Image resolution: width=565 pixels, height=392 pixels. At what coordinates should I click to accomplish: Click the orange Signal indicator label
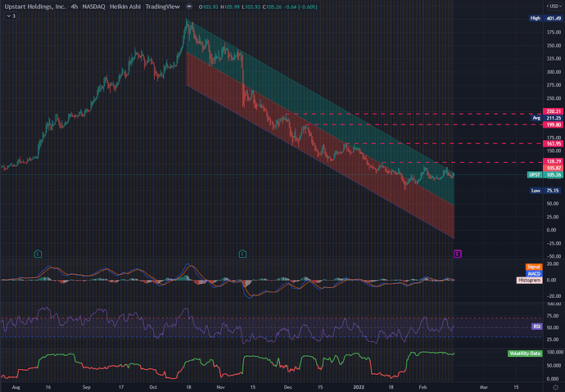pos(534,267)
